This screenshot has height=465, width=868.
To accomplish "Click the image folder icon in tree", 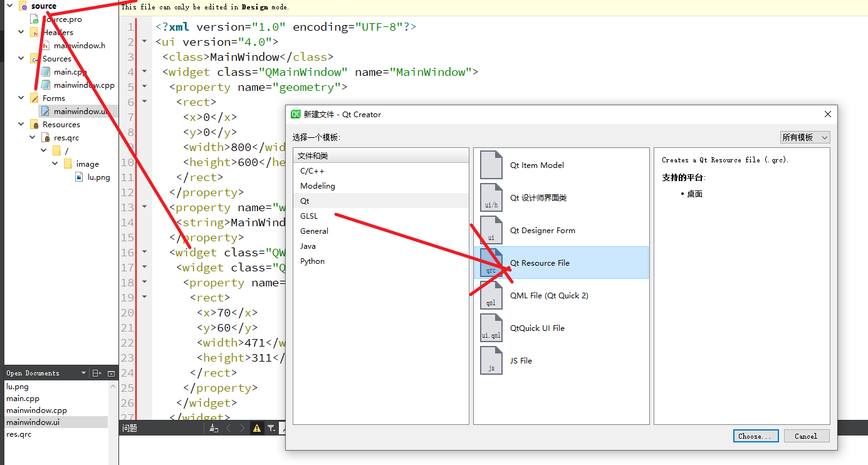I will coord(68,164).
